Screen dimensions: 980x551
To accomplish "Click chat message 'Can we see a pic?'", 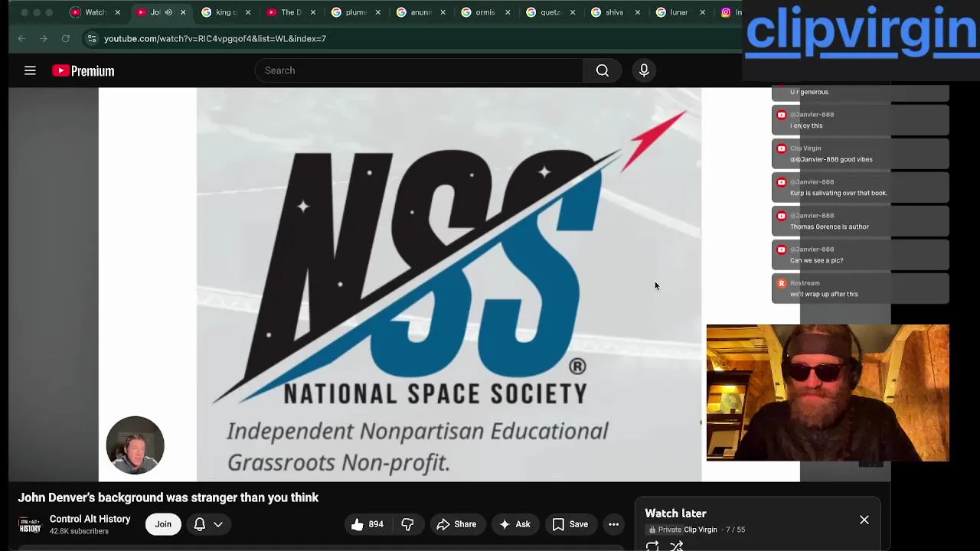I will (816, 260).
